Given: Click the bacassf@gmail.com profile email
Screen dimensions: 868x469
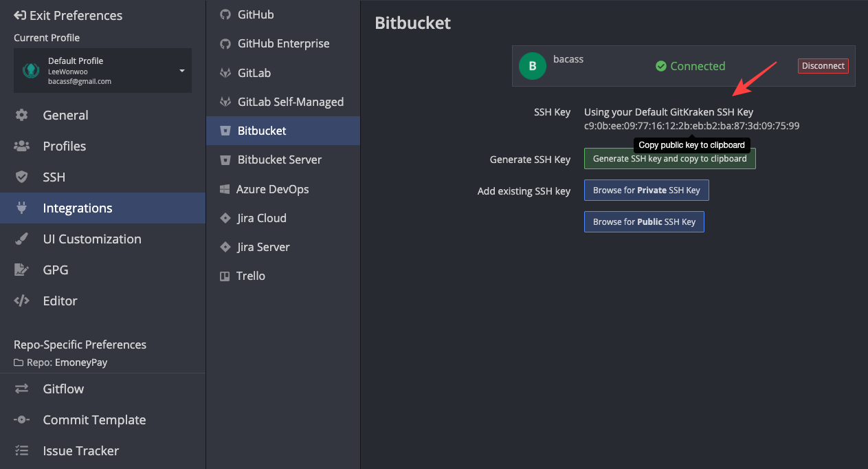Looking at the screenshot, I should pos(80,81).
